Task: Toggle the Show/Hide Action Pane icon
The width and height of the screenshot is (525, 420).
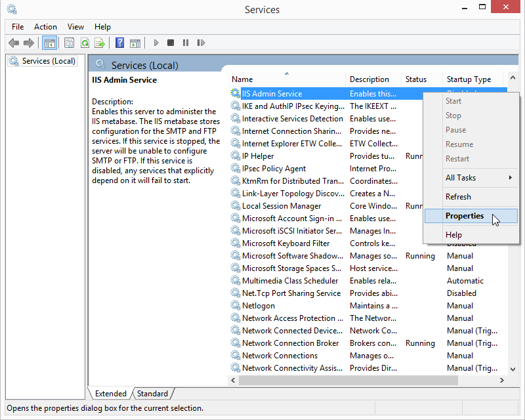Action: [x=135, y=43]
